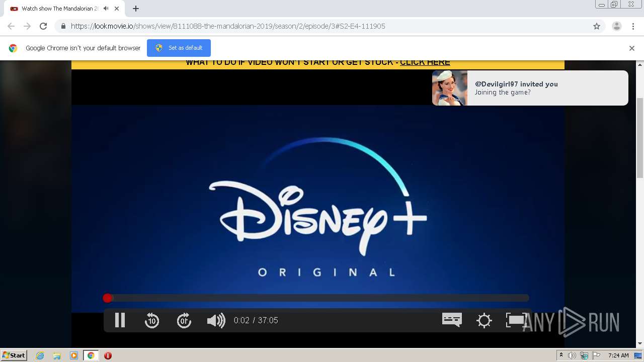Open Action Center flag icon

[x=596, y=355]
